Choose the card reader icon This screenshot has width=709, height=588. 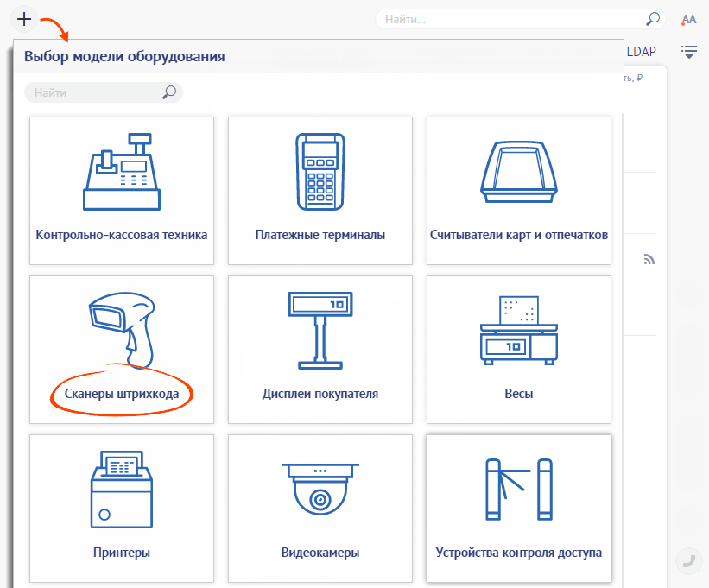(519, 172)
